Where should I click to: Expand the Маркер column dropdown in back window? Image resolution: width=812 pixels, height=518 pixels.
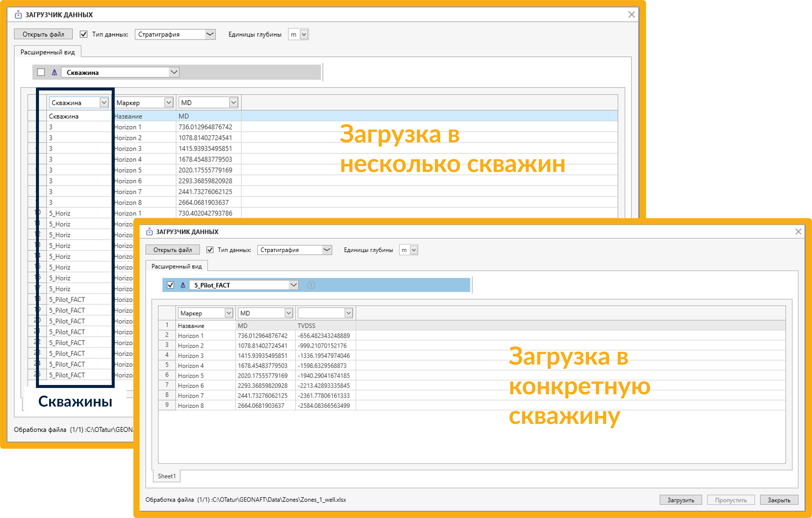pos(169,102)
